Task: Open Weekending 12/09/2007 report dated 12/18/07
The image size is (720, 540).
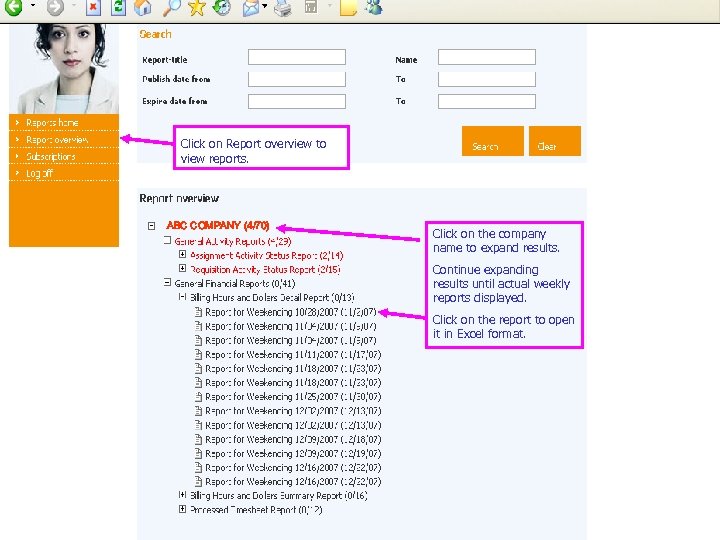Action: pos(293,439)
